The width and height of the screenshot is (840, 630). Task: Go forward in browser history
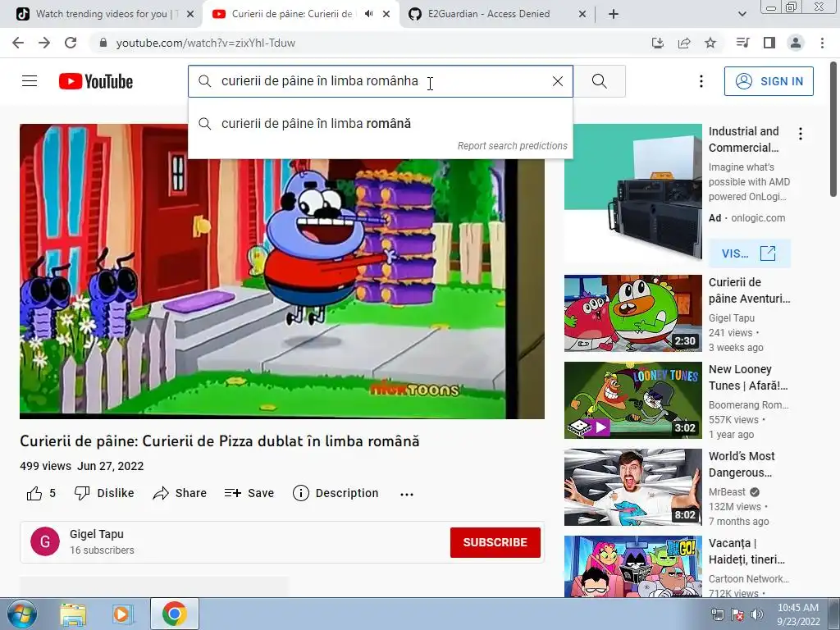pyautogui.click(x=44, y=43)
